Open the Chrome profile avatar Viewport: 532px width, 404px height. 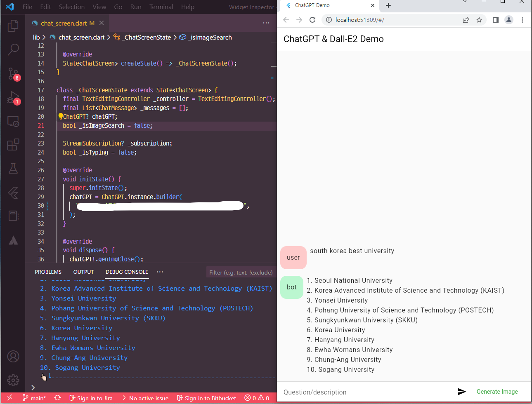coord(509,20)
